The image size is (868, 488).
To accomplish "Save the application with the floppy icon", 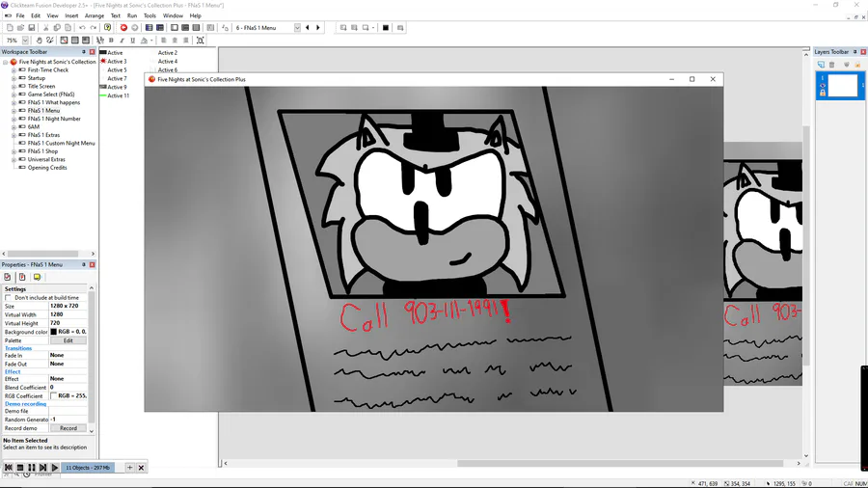I will pyautogui.click(x=32, y=28).
